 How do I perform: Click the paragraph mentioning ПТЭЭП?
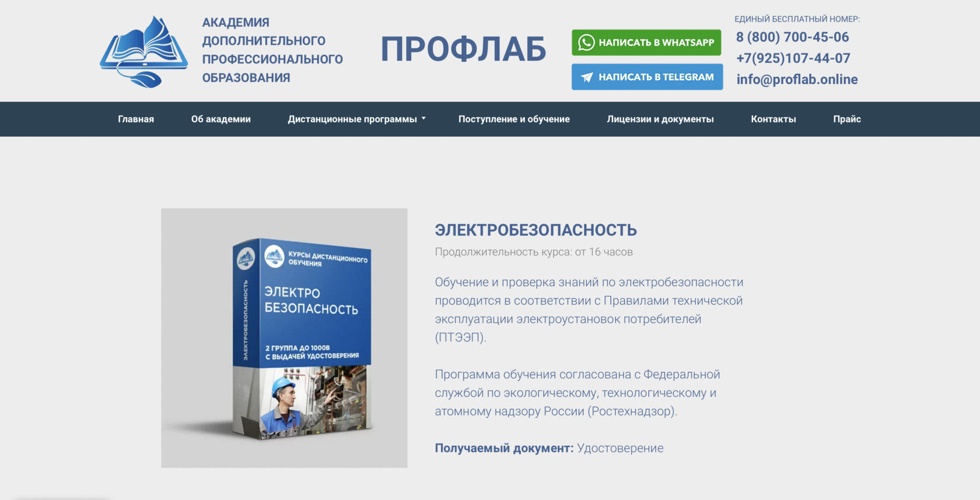[589, 309]
